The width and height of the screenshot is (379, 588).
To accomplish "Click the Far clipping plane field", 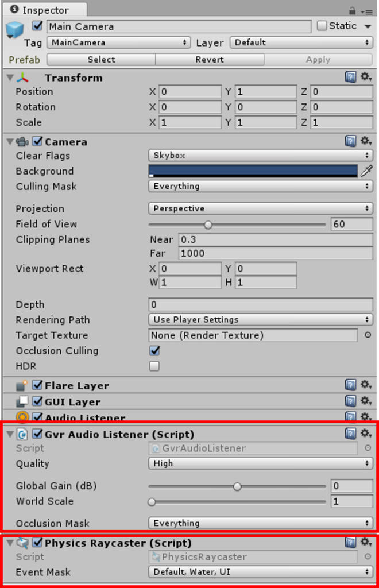I will [276, 253].
